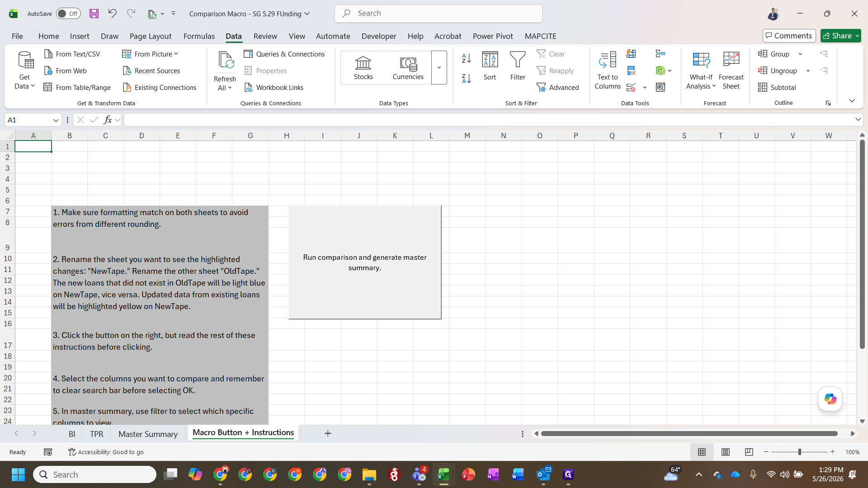Open Workbook Links
The image size is (868, 488).
274,87
